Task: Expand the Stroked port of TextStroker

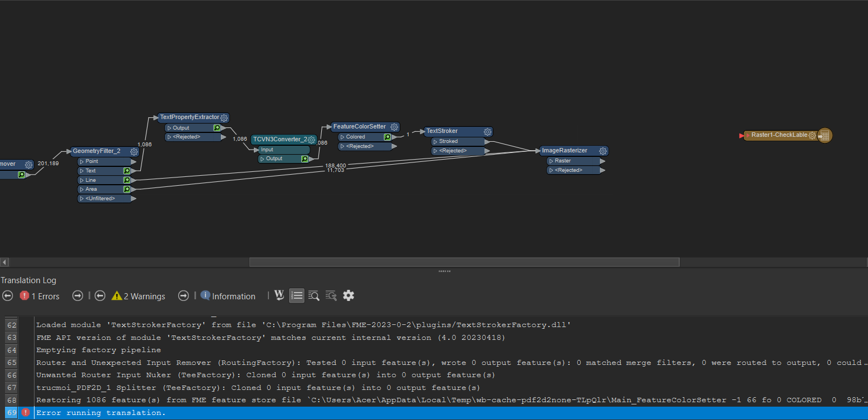Action: coord(435,141)
